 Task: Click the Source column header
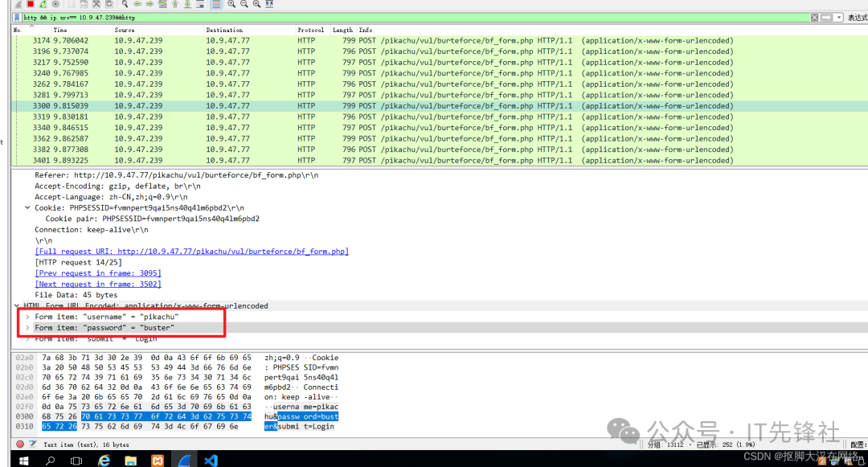[x=125, y=30]
